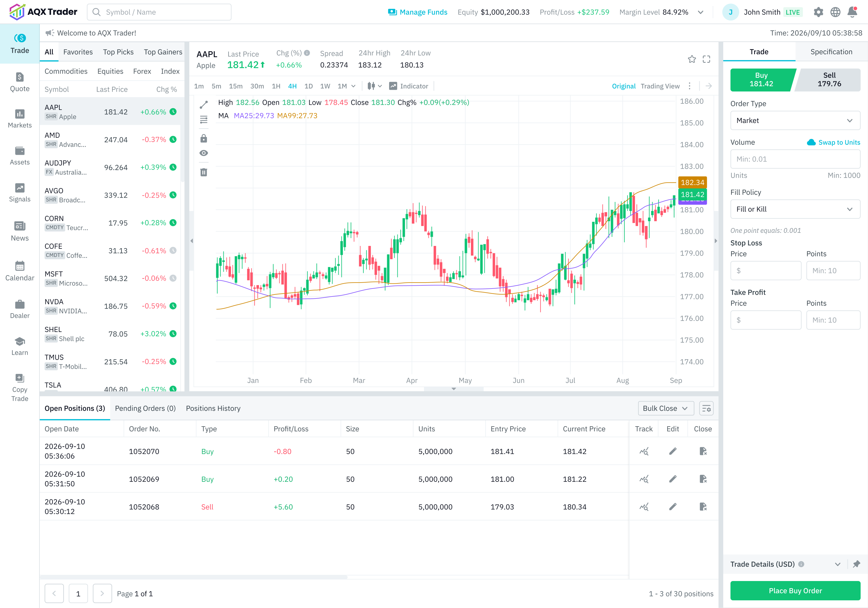Open the Indicator button
868x608 pixels.
pyautogui.click(x=408, y=86)
